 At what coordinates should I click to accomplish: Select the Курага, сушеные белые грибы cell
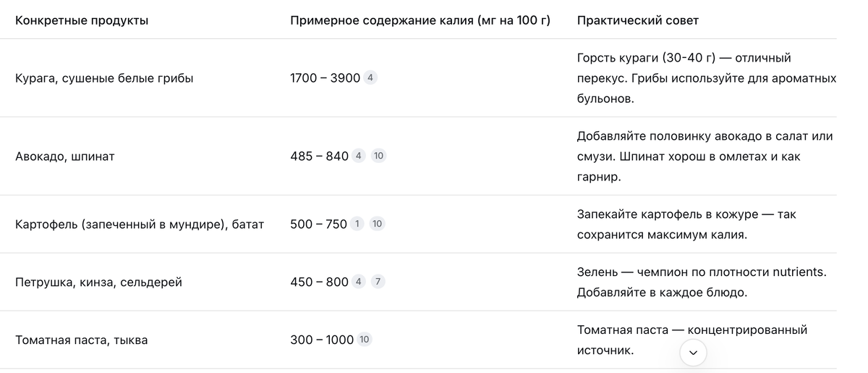(x=104, y=78)
